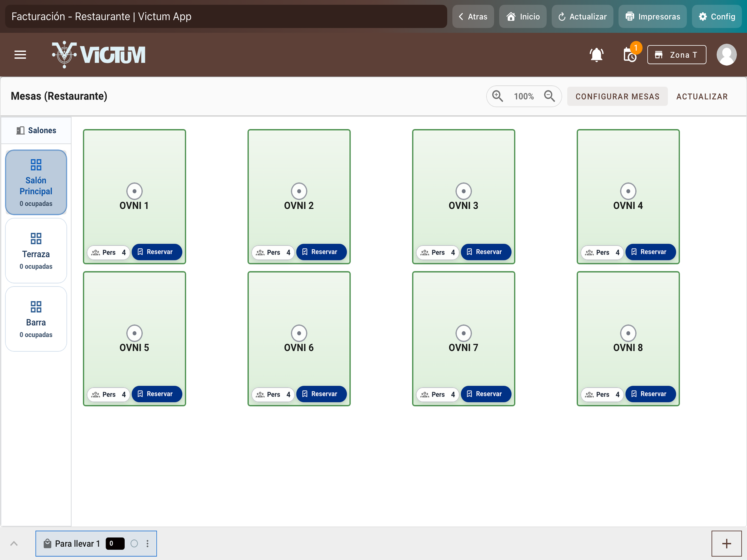747x560 pixels.
Task: Add a new order with plus button
Action: (726, 543)
